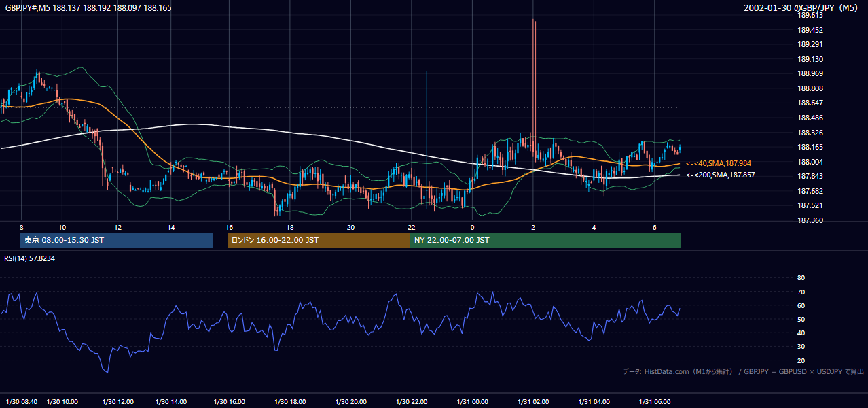This screenshot has height=408, width=868.
Task: Click the RSI axis value 60
Action: point(801,305)
